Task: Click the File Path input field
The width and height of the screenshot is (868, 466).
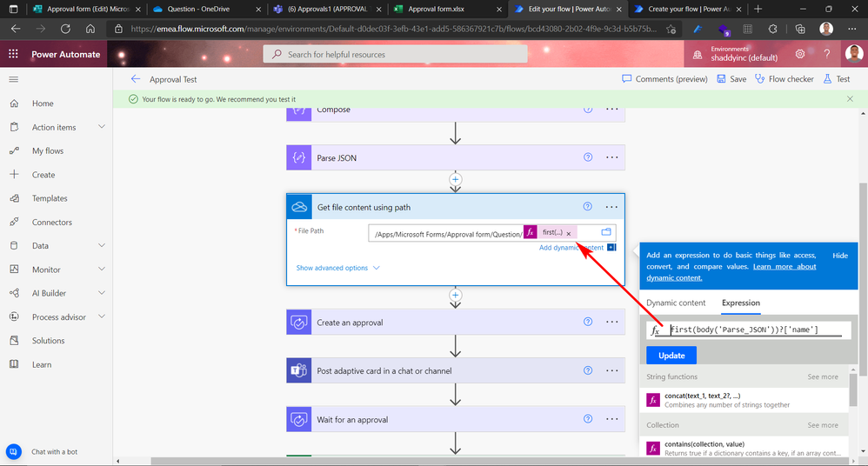Action: coord(491,233)
